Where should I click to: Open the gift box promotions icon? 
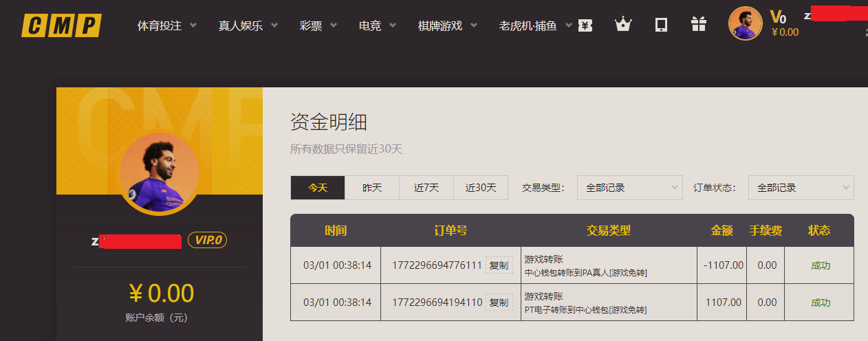point(699,25)
